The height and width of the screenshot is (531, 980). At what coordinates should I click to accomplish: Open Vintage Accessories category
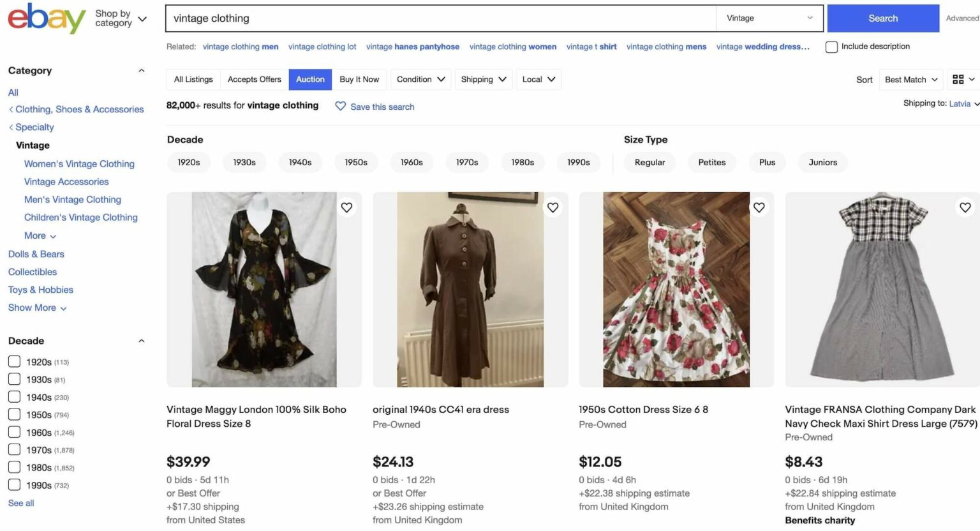point(66,182)
